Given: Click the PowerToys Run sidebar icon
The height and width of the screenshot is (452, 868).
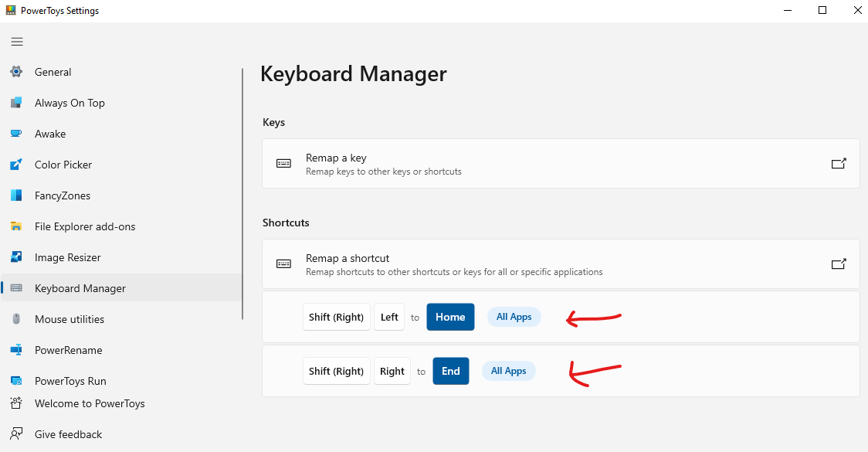Looking at the screenshot, I should click(17, 381).
